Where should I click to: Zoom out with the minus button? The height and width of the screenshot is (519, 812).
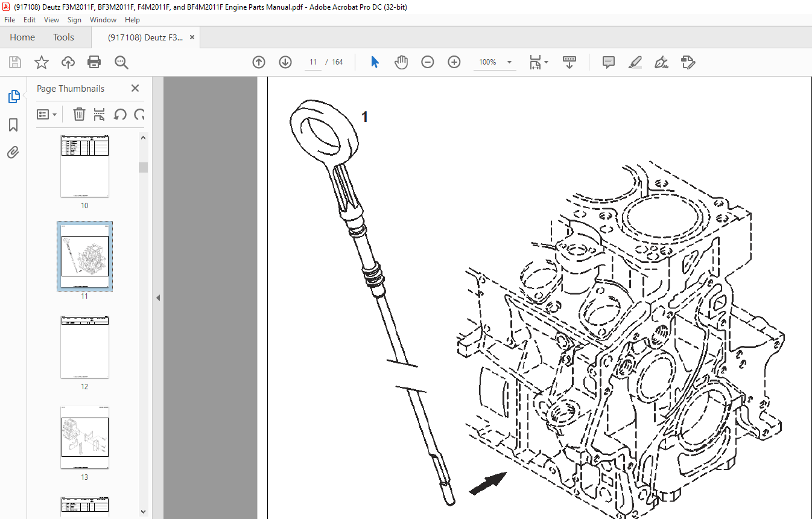[428, 62]
